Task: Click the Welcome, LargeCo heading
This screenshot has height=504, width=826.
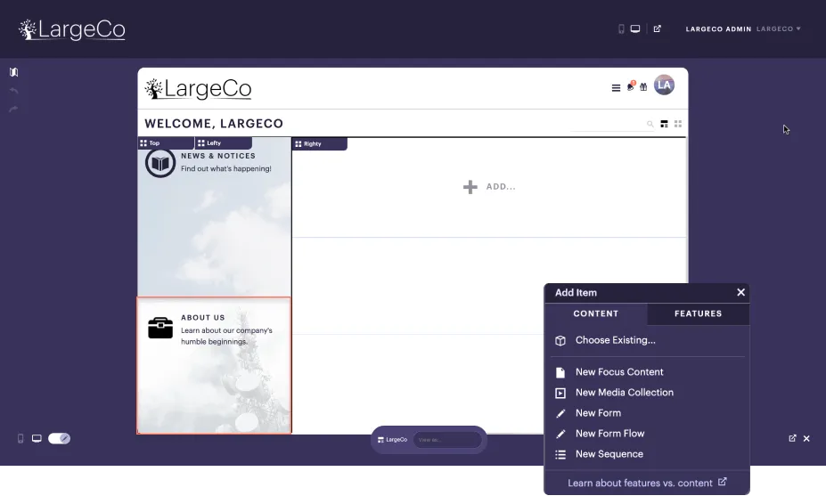Action: pos(214,123)
